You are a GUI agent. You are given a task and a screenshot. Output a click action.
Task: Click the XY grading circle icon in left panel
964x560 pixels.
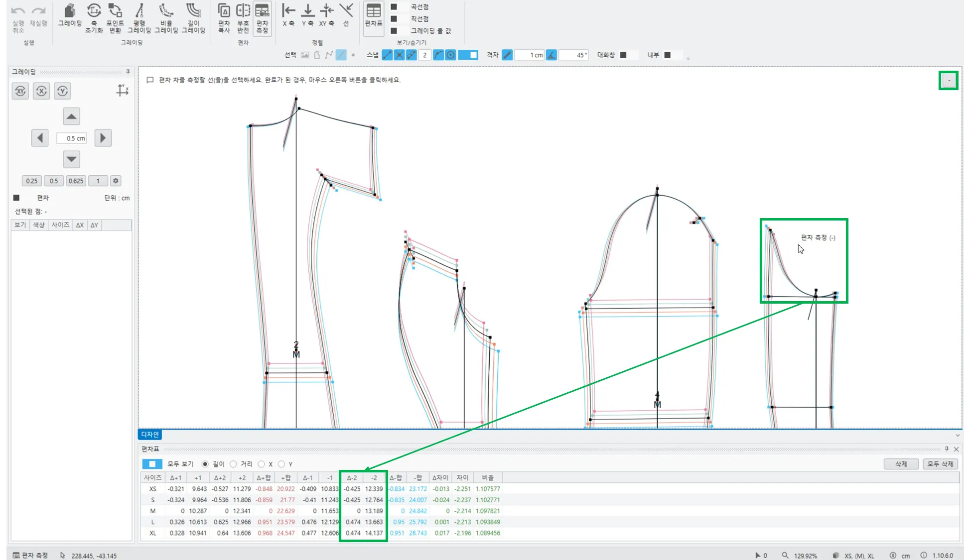click(x=20, y=91)
